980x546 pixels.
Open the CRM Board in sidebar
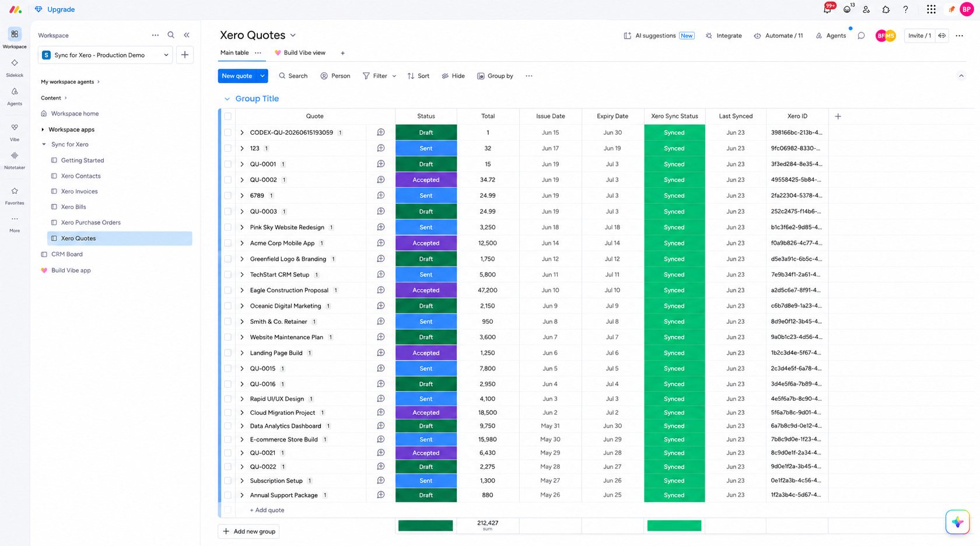(x=67, y=254)
